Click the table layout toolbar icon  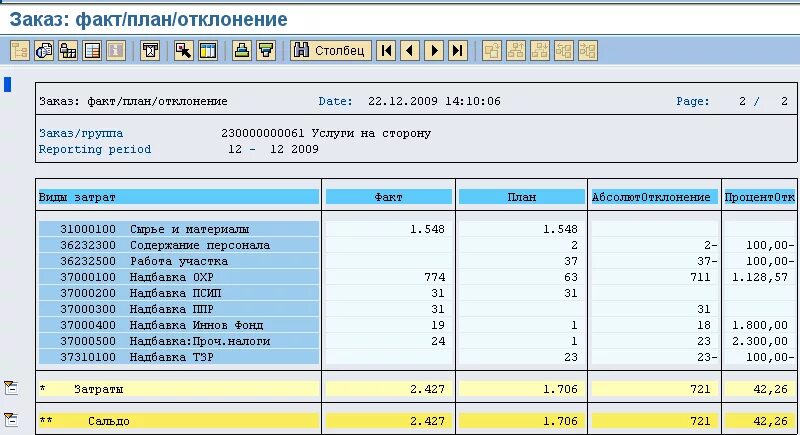[x=92, y=50]
